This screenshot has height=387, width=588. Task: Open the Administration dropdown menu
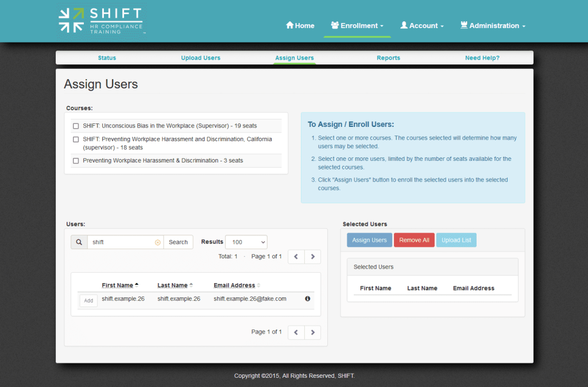(x=493, y=26)
